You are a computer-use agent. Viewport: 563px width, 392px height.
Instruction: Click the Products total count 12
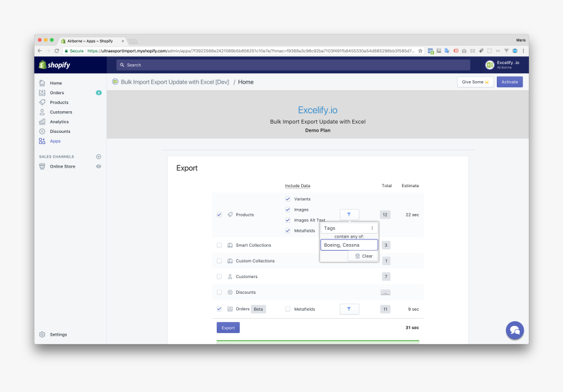pyautogui.click(x=385, y=215)
